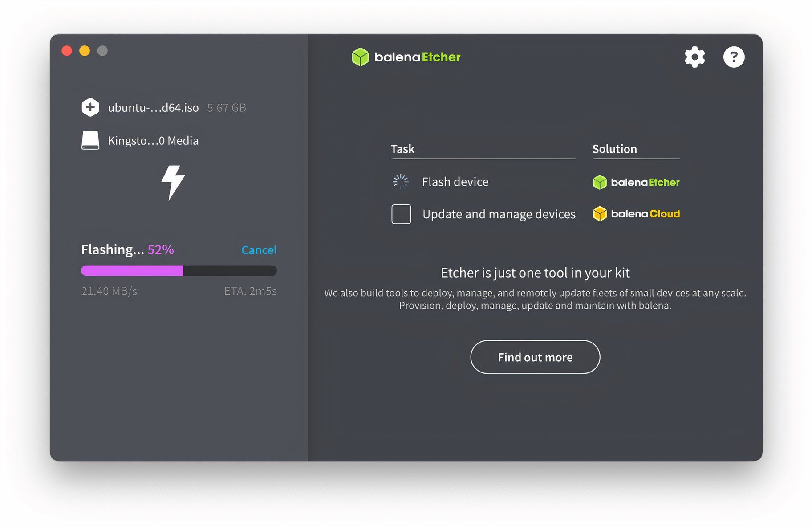Minimize the window with yellow button
This screenshot has width=812, height=527.
[85, 51]
